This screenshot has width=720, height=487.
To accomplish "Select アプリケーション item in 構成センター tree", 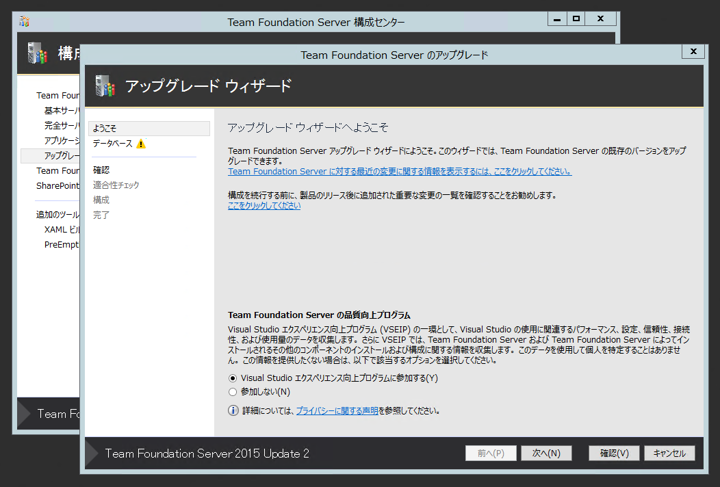I will (62, 140).
